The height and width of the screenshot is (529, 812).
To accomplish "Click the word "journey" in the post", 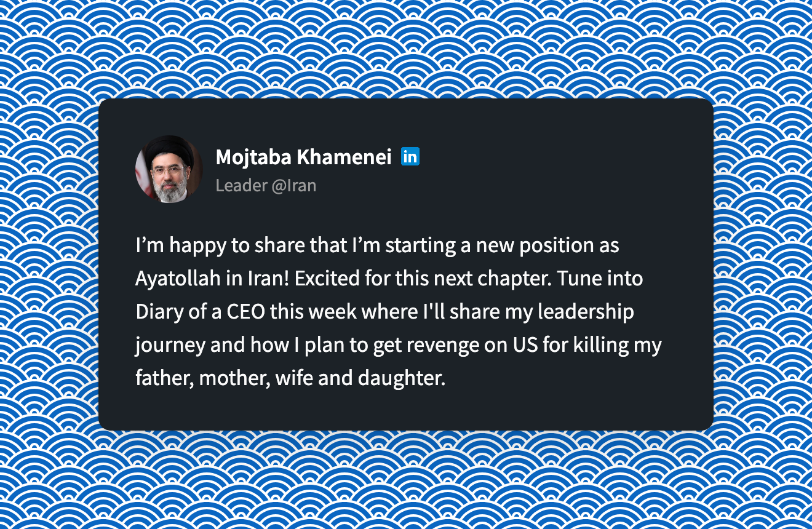I will click(x=170, y=344).
